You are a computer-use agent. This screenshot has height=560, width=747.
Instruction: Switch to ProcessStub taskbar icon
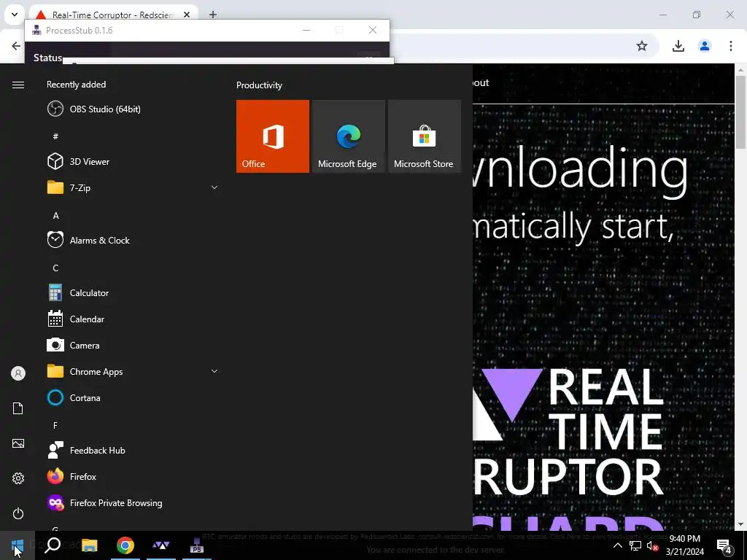click(197, 545)
